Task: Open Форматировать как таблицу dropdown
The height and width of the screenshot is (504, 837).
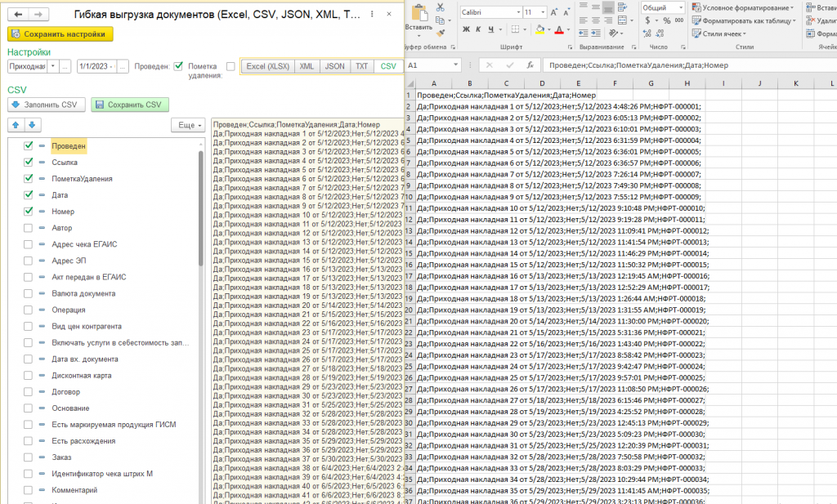Action: 744,20
